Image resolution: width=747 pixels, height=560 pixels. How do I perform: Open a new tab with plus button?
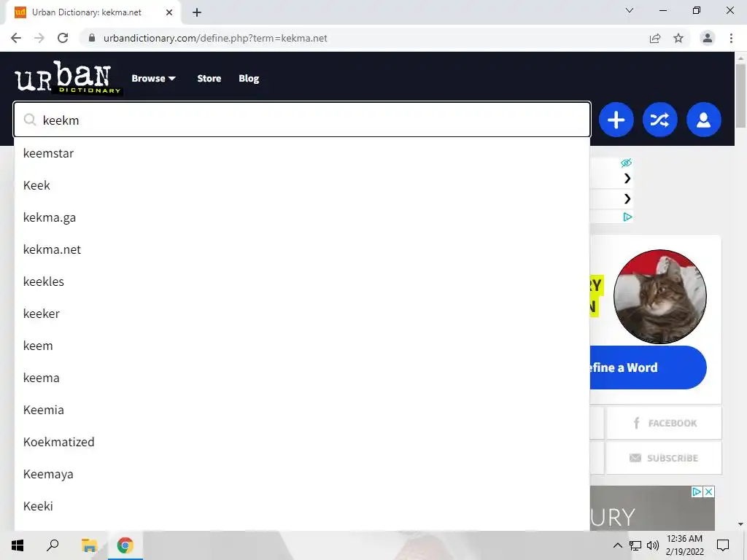(x=197, y=13)
